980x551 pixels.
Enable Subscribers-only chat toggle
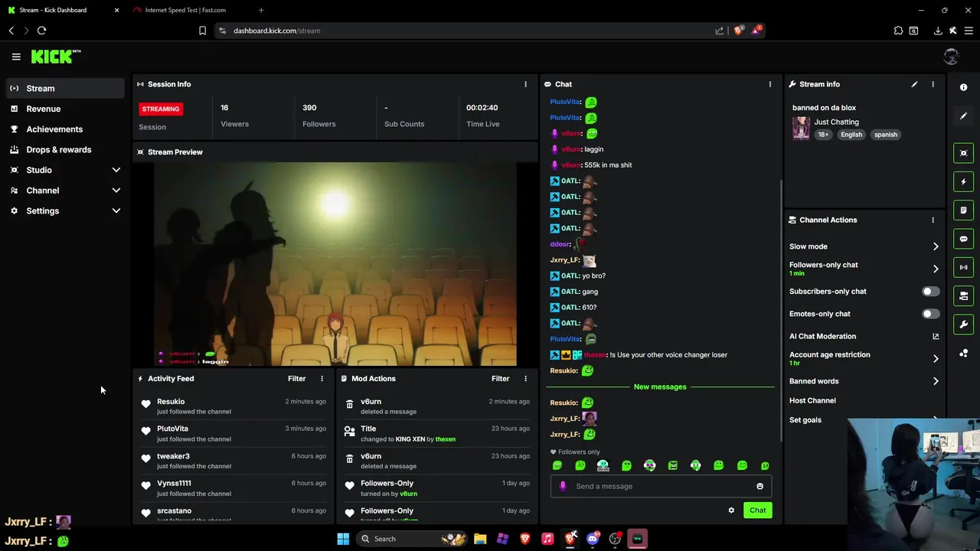(930, 292)
